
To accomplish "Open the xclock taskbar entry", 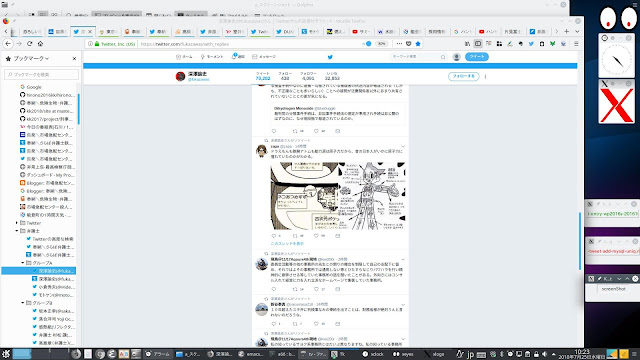I will click(x=373, y=354).
